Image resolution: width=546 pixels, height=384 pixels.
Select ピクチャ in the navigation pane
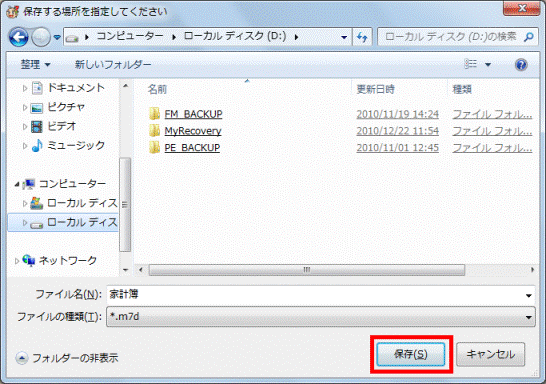[x=66, y=107]
